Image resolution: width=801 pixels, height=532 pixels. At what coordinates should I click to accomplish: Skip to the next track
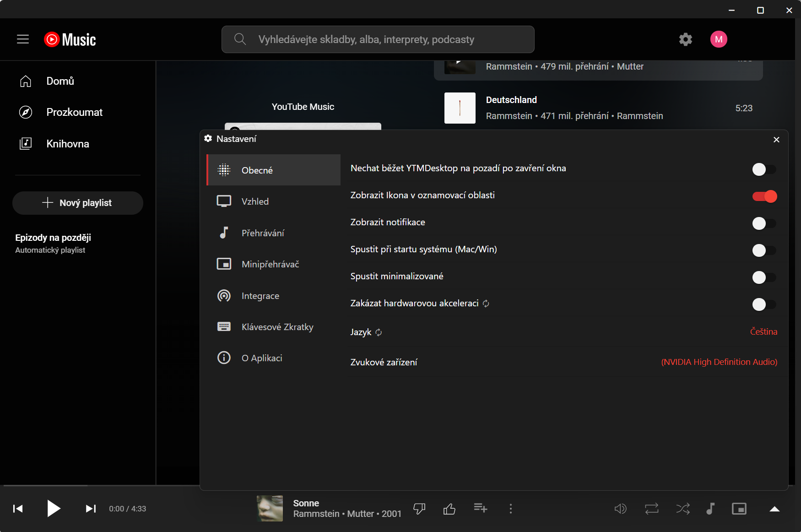[91, 509]
